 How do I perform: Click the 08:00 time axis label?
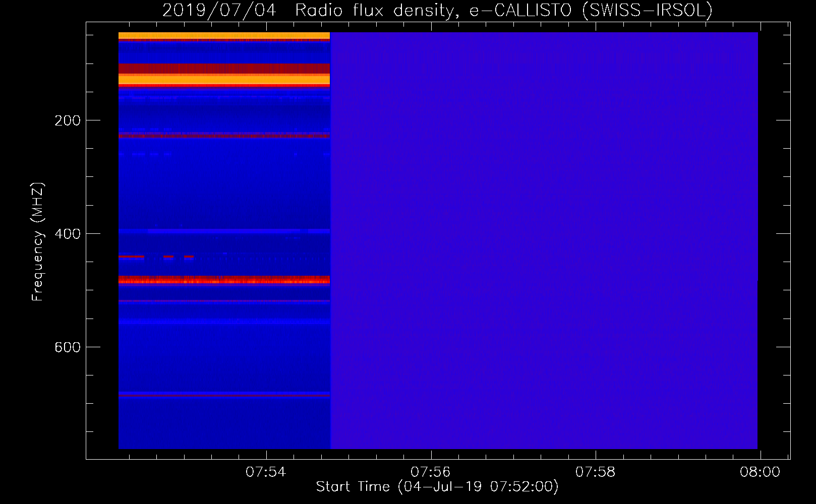pos(760,472)
